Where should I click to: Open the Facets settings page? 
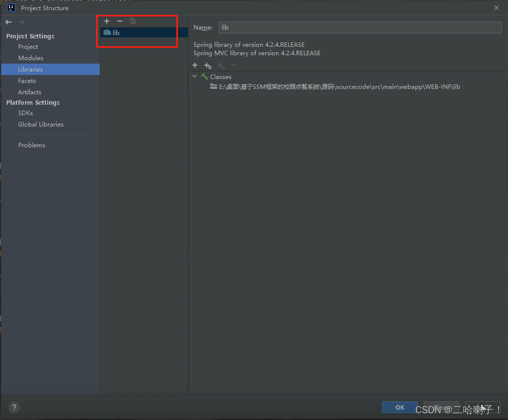coord(27,81)
